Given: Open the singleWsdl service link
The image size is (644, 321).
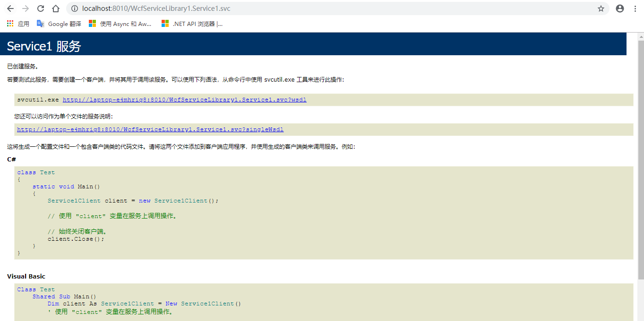Looking at the screenshot, I should pos(150,129).
